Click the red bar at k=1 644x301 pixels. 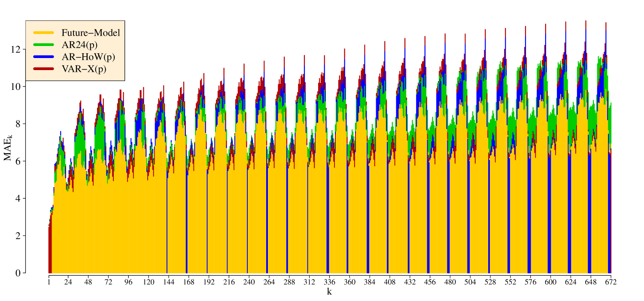(x=49, y=249)
